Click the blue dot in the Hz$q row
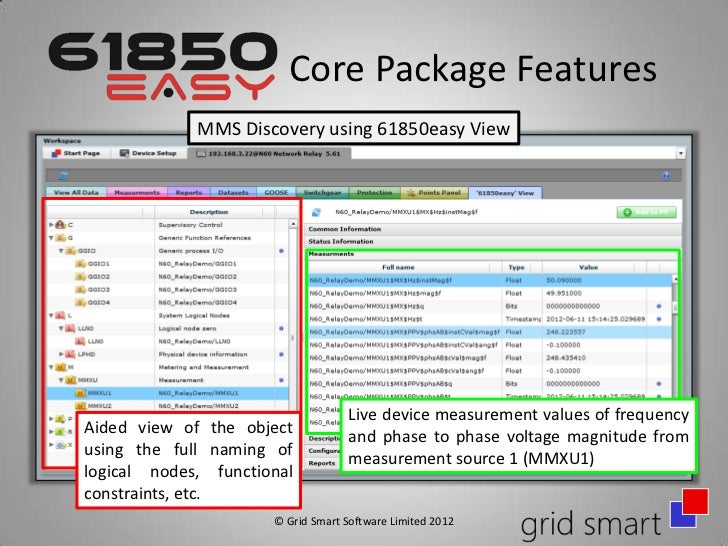Screen dimensions: 728x546 [x=659, y=306]
